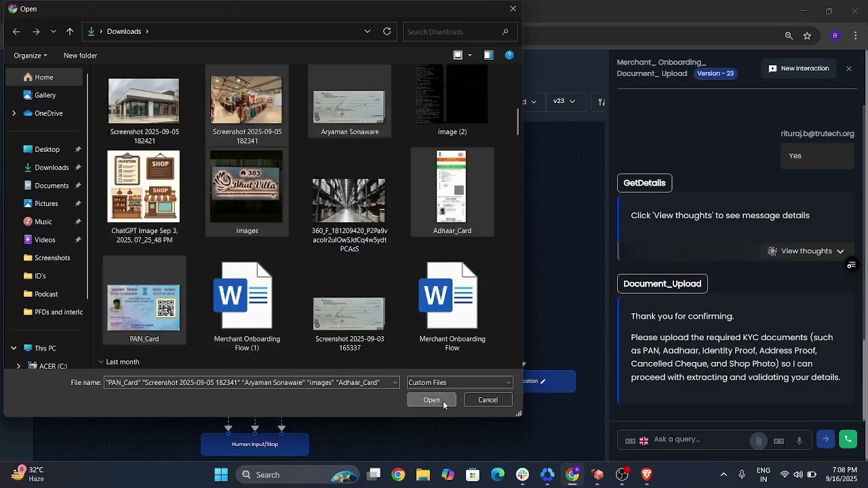Expand the View thoughts section
This screenshot has width=868, height=488.
806,251
